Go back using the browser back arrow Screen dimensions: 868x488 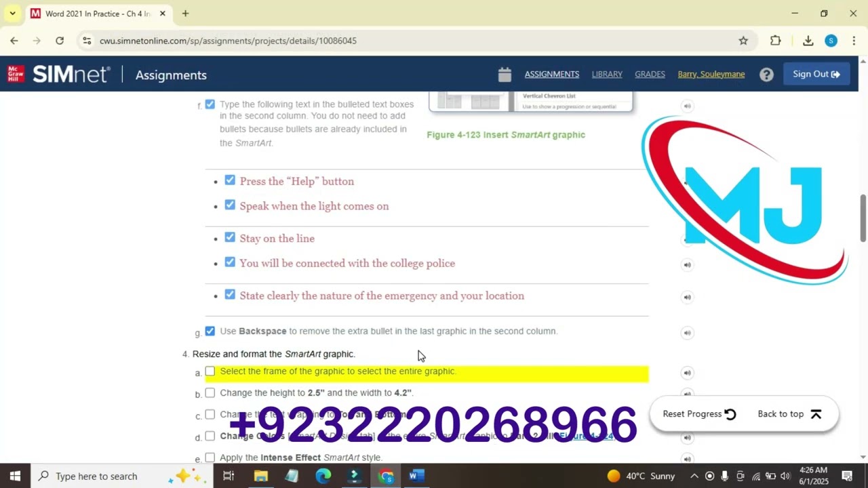point(14,41)
